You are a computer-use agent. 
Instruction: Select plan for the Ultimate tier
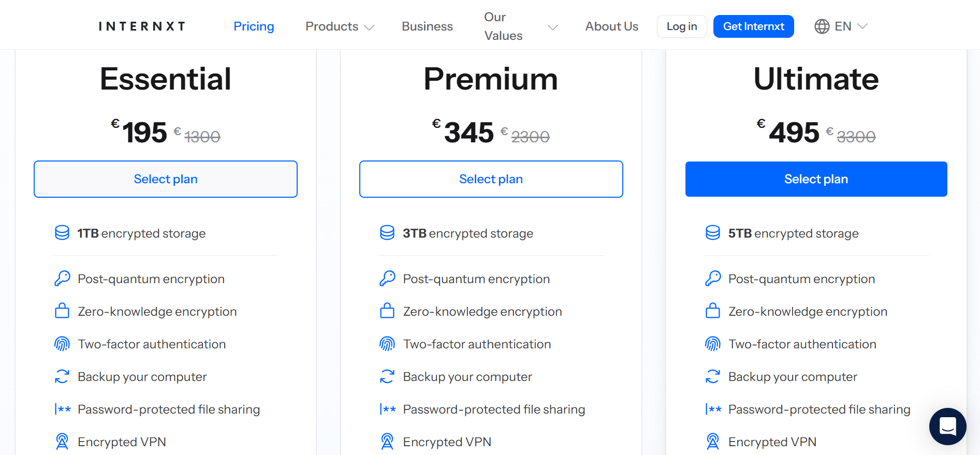[x=816, y=179]
